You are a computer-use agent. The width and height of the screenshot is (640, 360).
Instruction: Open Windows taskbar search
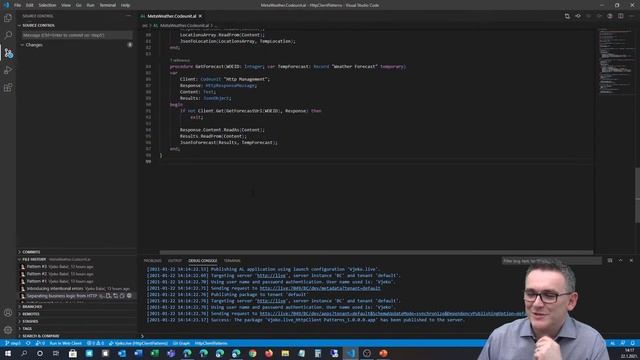[24, 353]
